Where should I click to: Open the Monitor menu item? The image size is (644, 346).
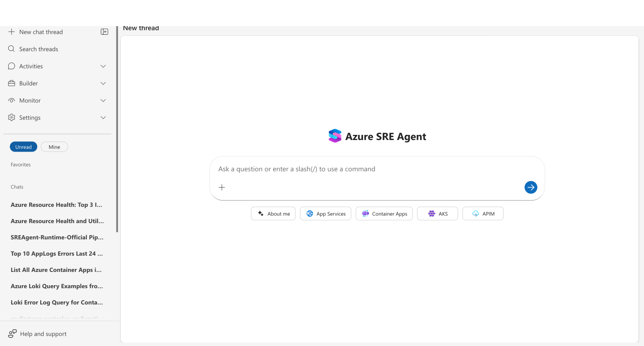57,100
